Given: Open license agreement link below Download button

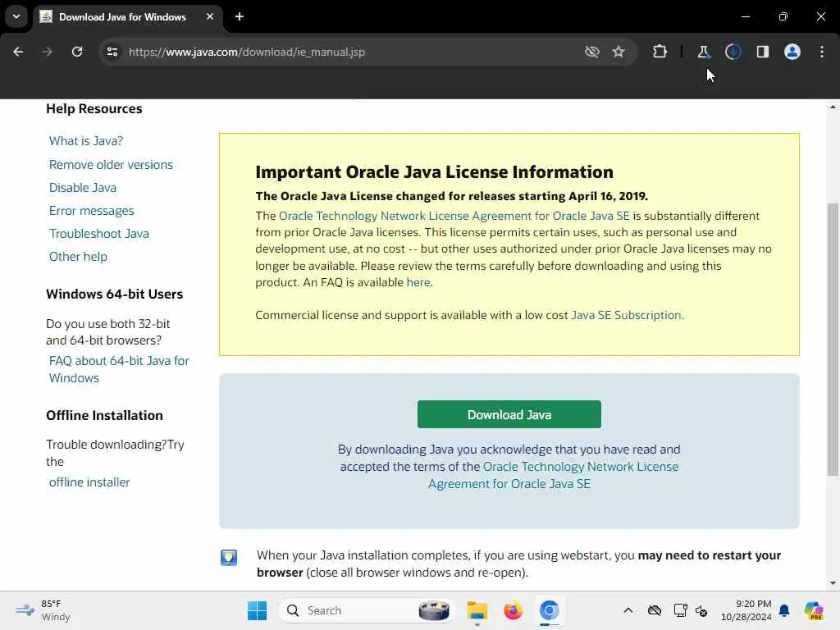Looking at the screenshot, I should [554, 475].
